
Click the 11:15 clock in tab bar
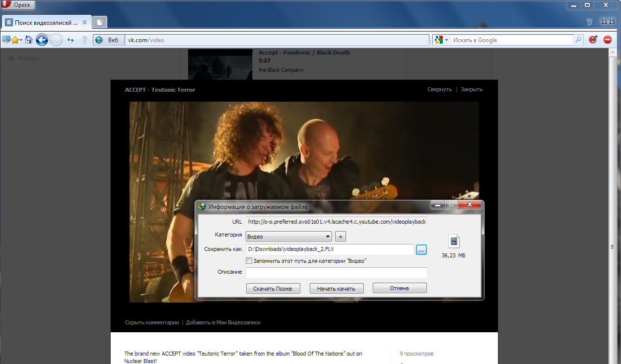pyautogui.click(x=608, y=22)
